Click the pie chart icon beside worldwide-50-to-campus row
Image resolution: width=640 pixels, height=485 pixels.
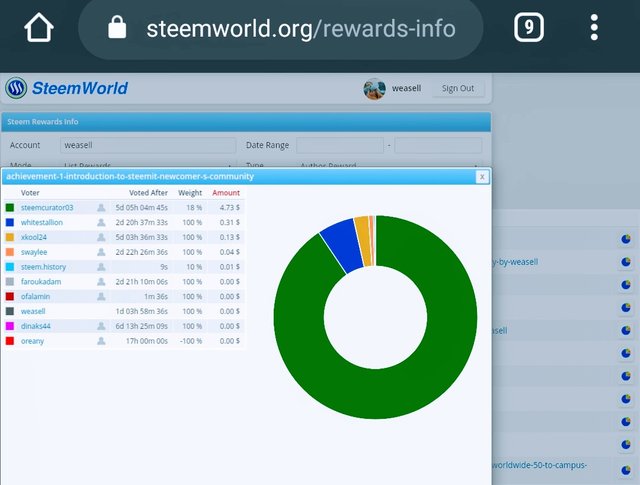click(x=626, y=470)
